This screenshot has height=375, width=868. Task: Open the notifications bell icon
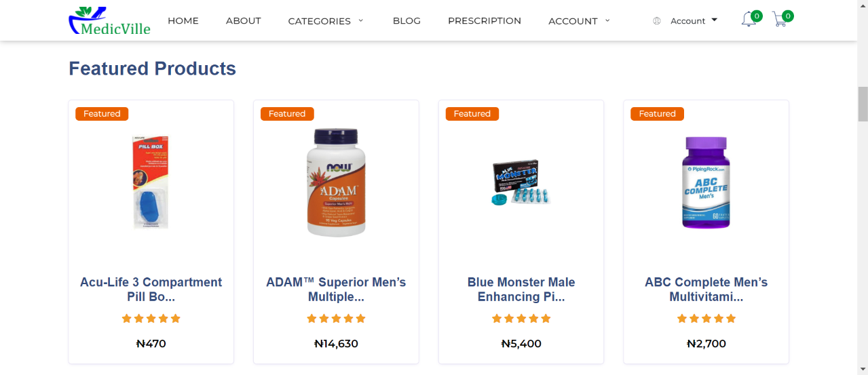[x=749, y=20]
